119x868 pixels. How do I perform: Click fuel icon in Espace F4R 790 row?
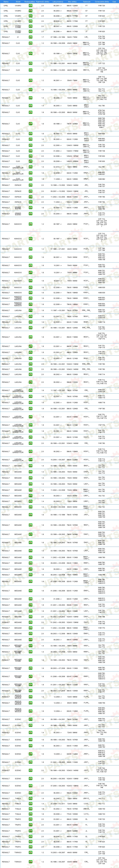pyautogui.click(x=30, y=197)
